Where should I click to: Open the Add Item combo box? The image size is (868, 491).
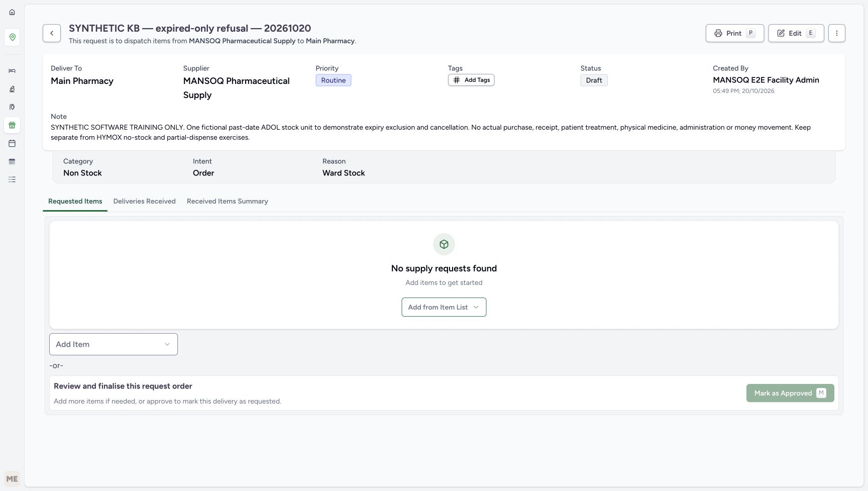click(114, 344)
